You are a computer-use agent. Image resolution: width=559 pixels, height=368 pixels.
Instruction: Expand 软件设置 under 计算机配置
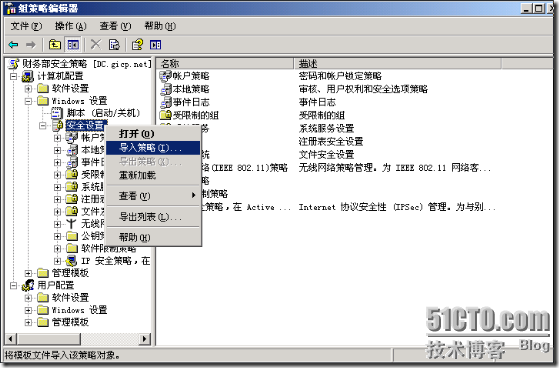[x=28, y=88]
